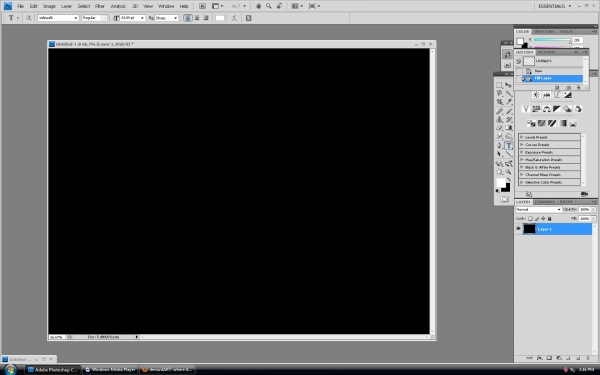Add a Levels adjustment
The height and width of the screenshot is (375, 600).
click(546, 95)
